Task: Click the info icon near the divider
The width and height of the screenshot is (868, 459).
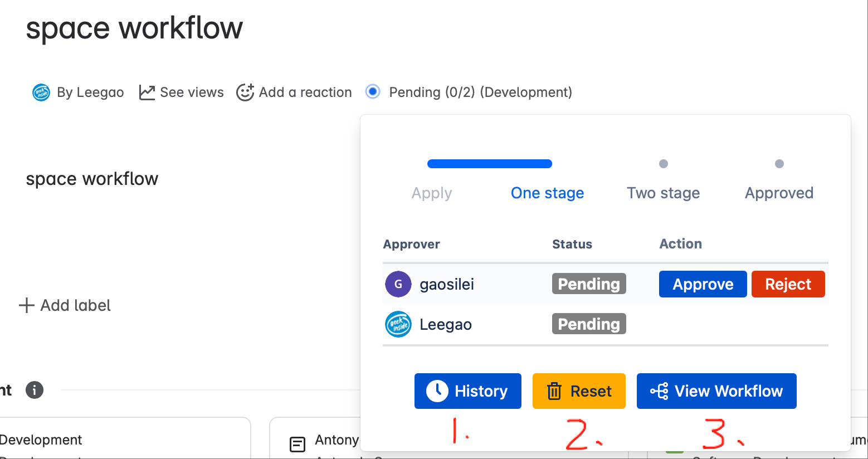Action: [35, 390]
